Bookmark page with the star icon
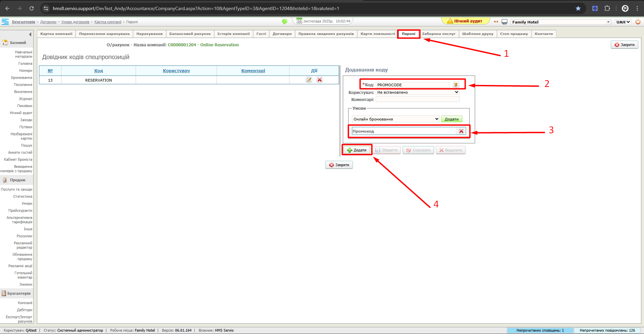The height and width of the screenshot is (334, 644). click(578, 8)
